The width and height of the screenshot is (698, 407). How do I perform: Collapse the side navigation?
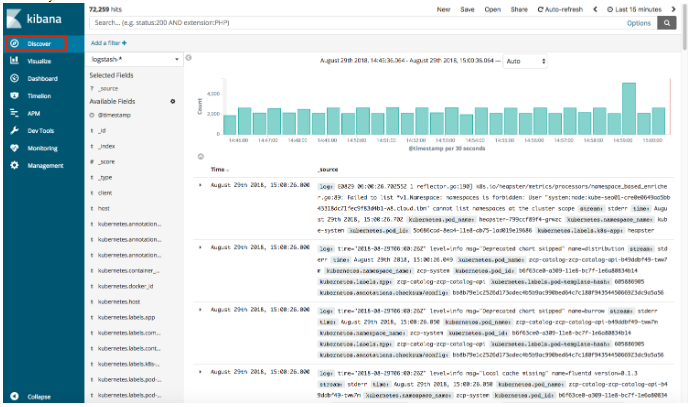point(39,397)
